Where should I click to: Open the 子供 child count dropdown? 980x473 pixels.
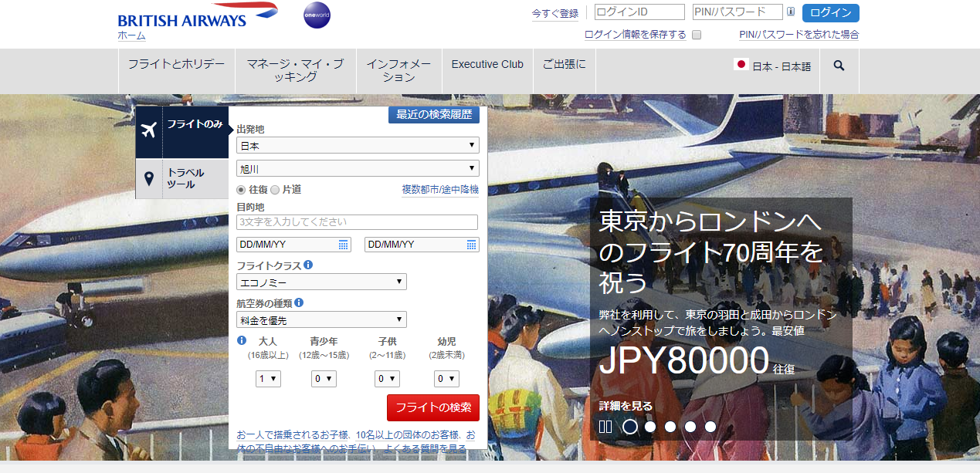coord(387,379)
